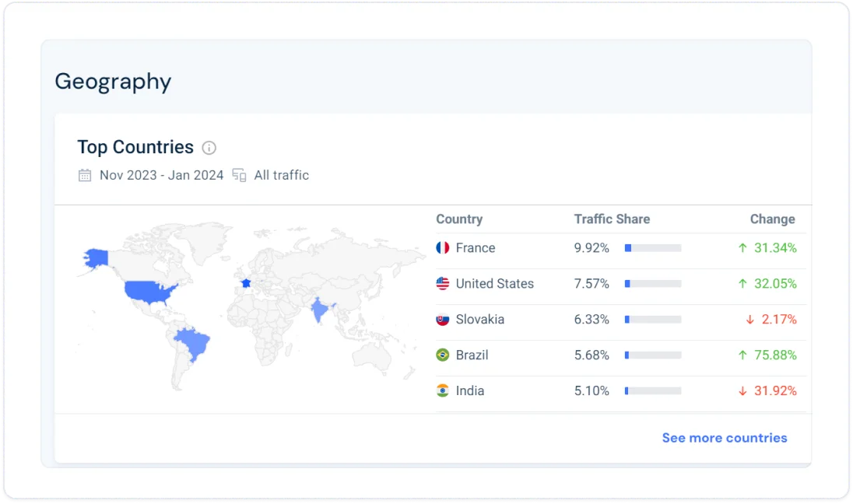Click the Change column header to sort
Viewport: 853px width, 504px height.
[772, 219]
